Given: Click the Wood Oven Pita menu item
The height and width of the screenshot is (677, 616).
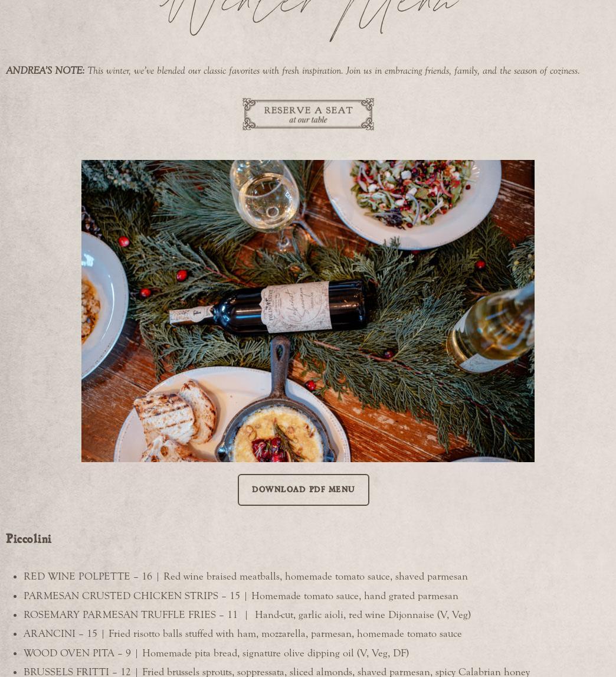Looking at the screenshot, I should pyautogui.click(x=217, y=653).
